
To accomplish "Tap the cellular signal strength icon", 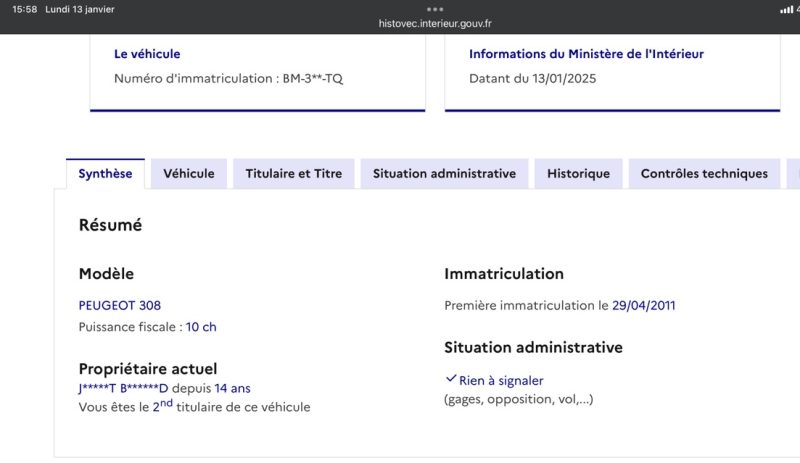I will pos(785,9).
